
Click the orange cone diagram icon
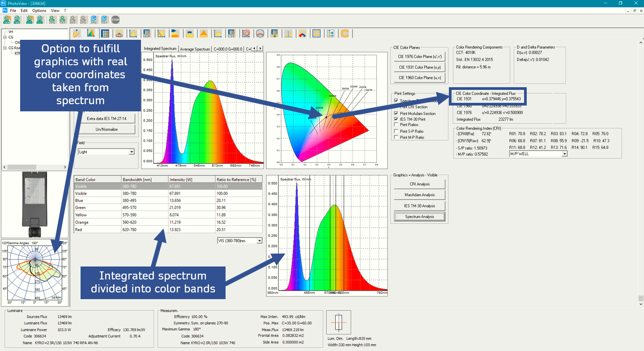203,34
